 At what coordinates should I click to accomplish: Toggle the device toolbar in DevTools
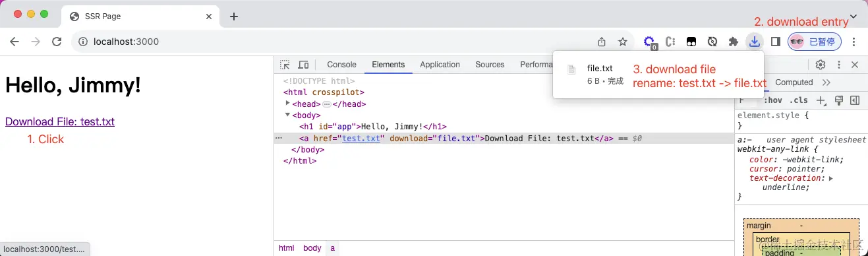point(303,65)
